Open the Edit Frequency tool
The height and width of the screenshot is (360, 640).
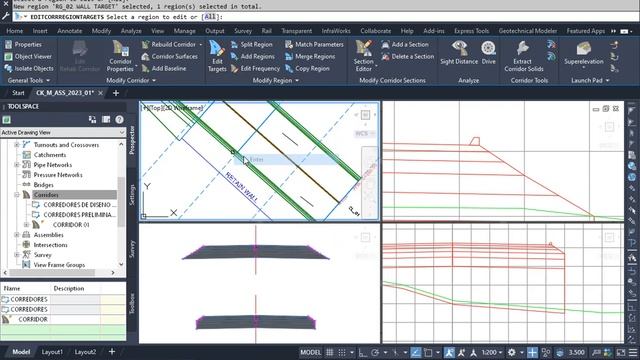pos(256,69)
